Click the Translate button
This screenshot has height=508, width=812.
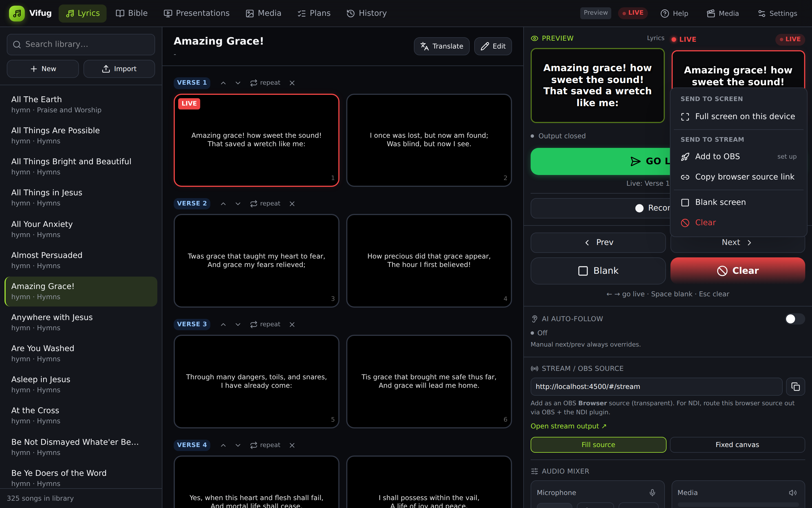(442, 46)
